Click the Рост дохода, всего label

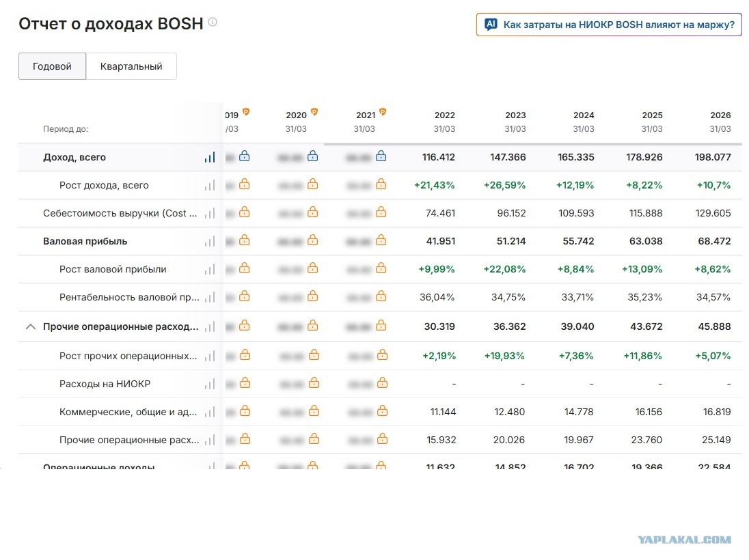[x=104, y=185]
